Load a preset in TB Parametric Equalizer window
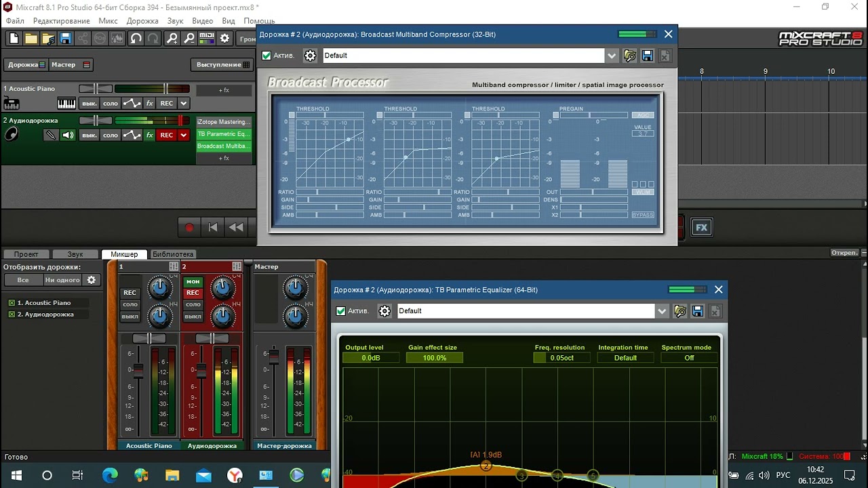868x488 pixels. tap(680, 311)
